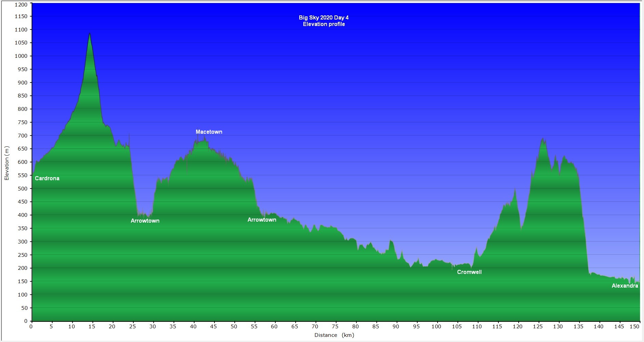Click the 690 m peak near 126 km
This screenshot has width=644, height=342.
pyautogui.click(x=543, y=139)
